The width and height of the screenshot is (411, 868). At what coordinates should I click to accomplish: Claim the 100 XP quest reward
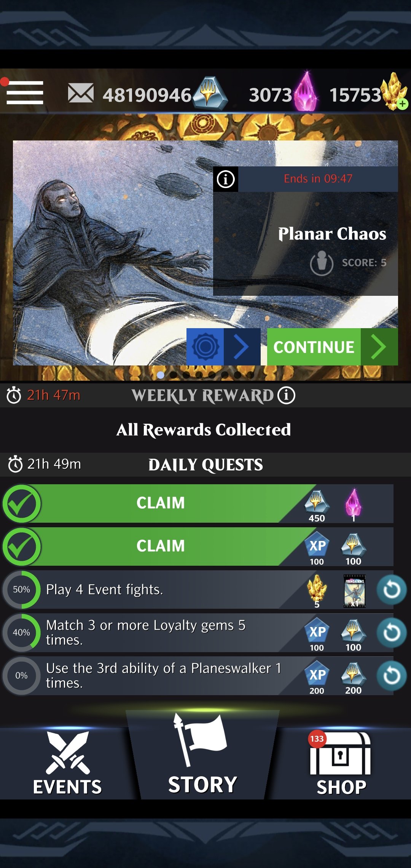(x=161, y=546)
